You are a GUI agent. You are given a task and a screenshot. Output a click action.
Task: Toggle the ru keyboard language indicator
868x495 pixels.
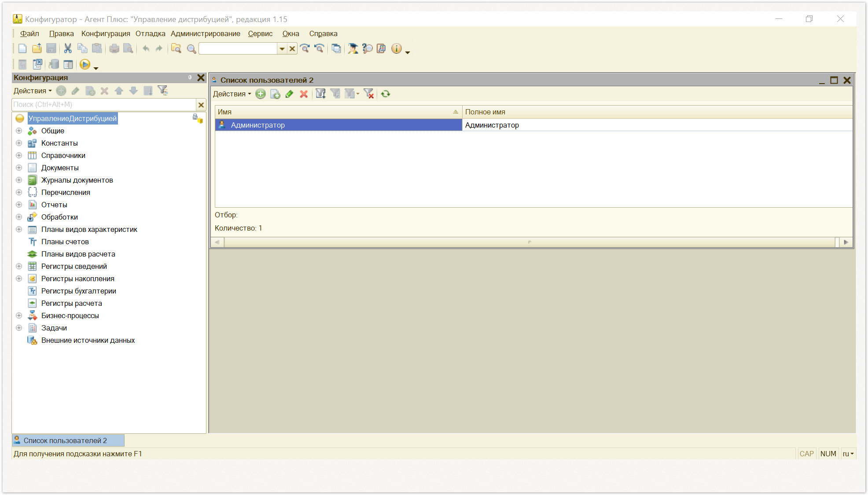pyautogui.click(x=848, y=454)
